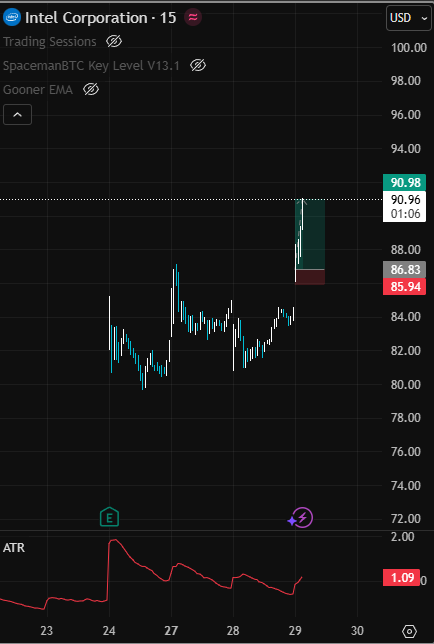Select the red stop-loss zone of long position
The width and height of the screenshot is (434, 644).
[310, 277]
